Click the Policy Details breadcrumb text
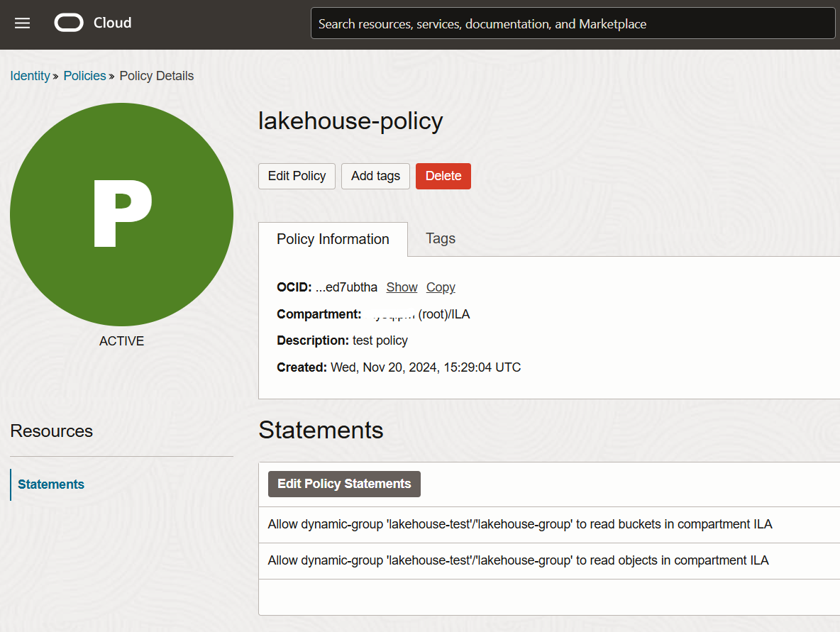This screenshot has width=840, height=632. 156,76
